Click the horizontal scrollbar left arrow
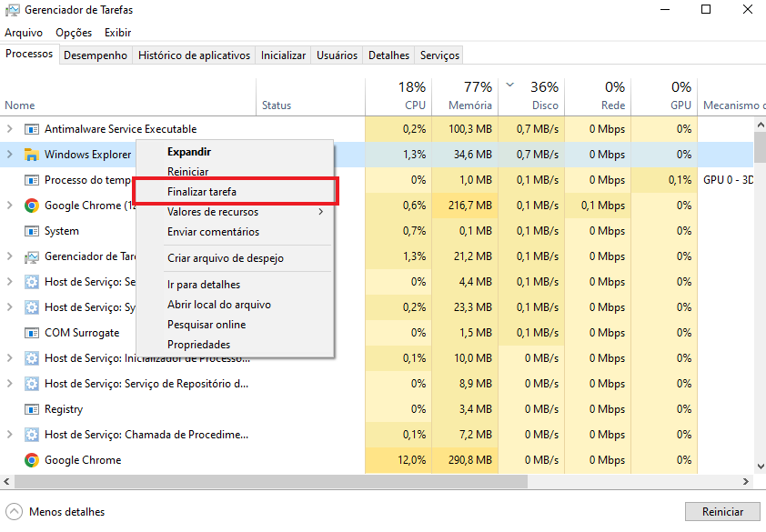This screenshot has width=766, height=532. coord(6,482)
